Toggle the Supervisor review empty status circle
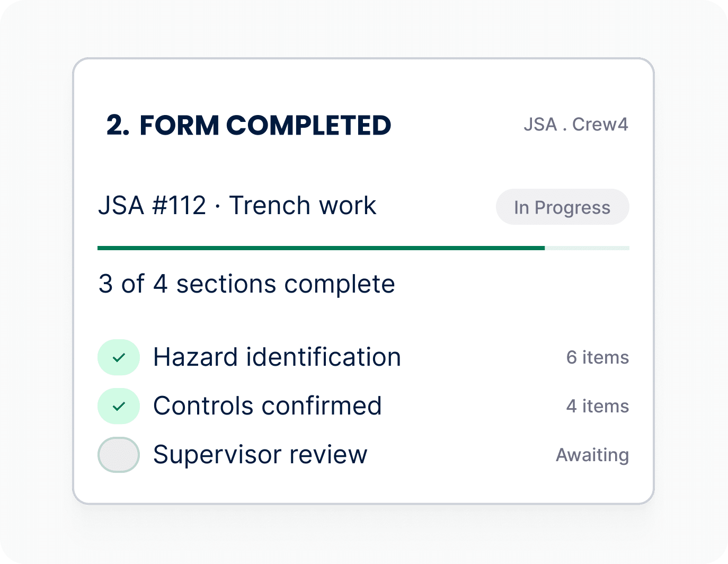Image resolution: width=728 pixels, height=564 pixels. (119, 455)
